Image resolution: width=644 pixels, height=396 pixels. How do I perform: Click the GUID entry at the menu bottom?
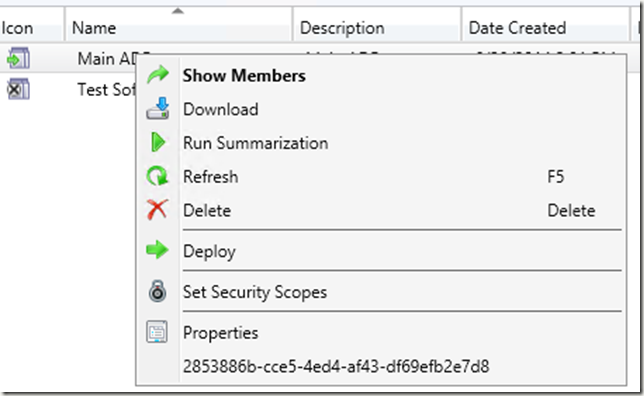[x=336, y=366]
